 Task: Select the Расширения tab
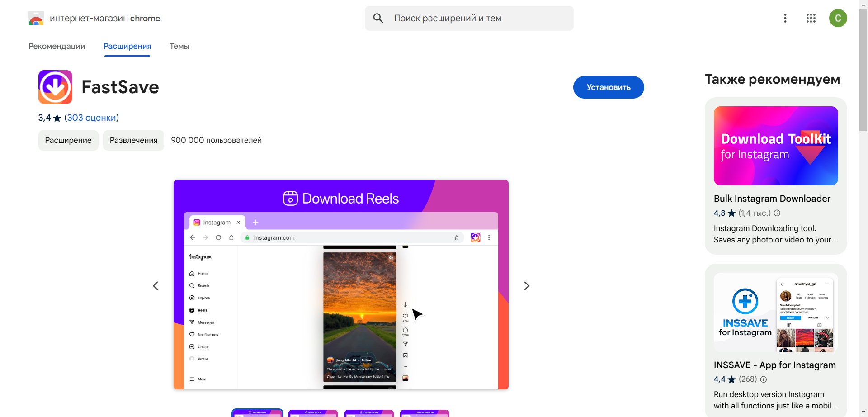pos(127,46)
